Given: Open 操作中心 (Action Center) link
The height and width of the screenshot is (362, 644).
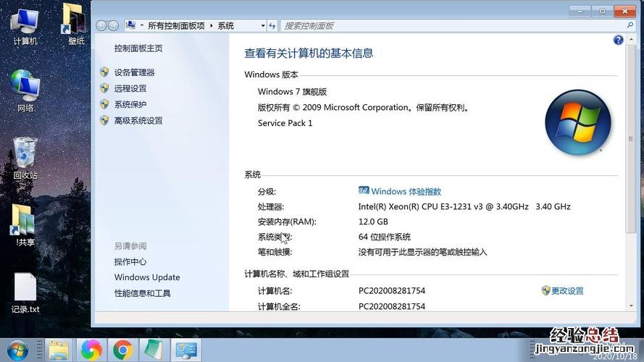Looking at the screenshot, I should click(x=130, y=262).
